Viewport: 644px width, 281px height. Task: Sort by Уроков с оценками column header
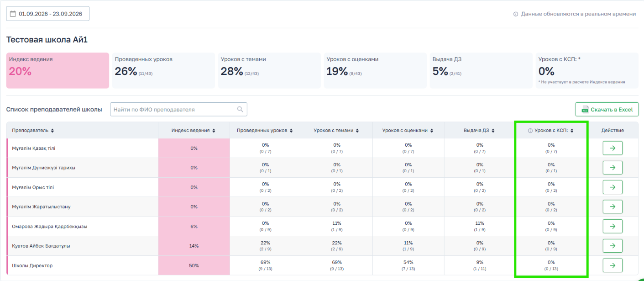coord(408,130)
